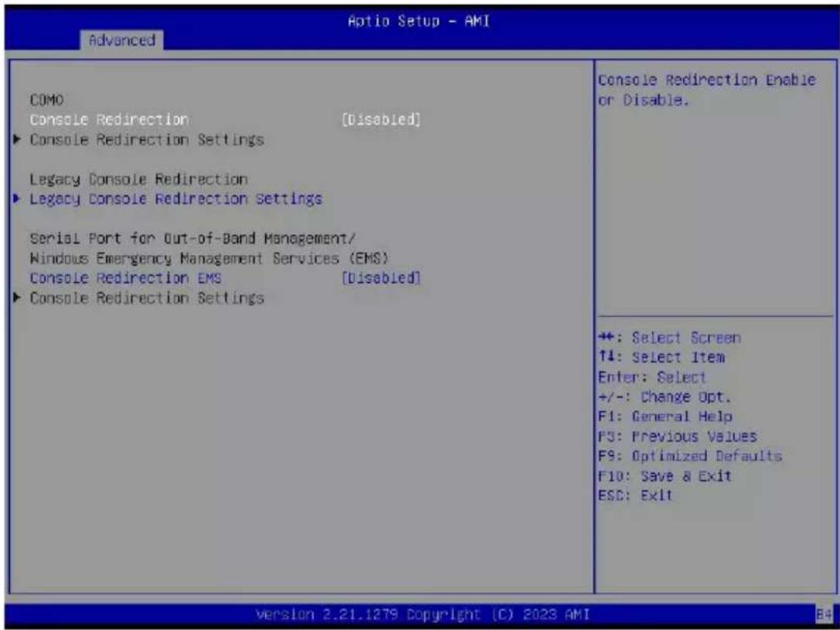Click the Console Redirection Enable or Disable help text

706,90
